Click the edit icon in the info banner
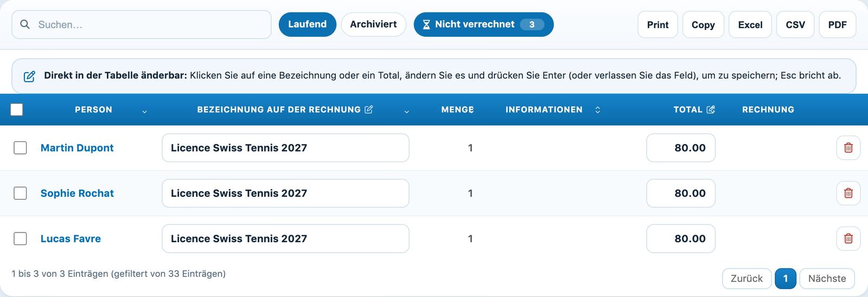 29,76
